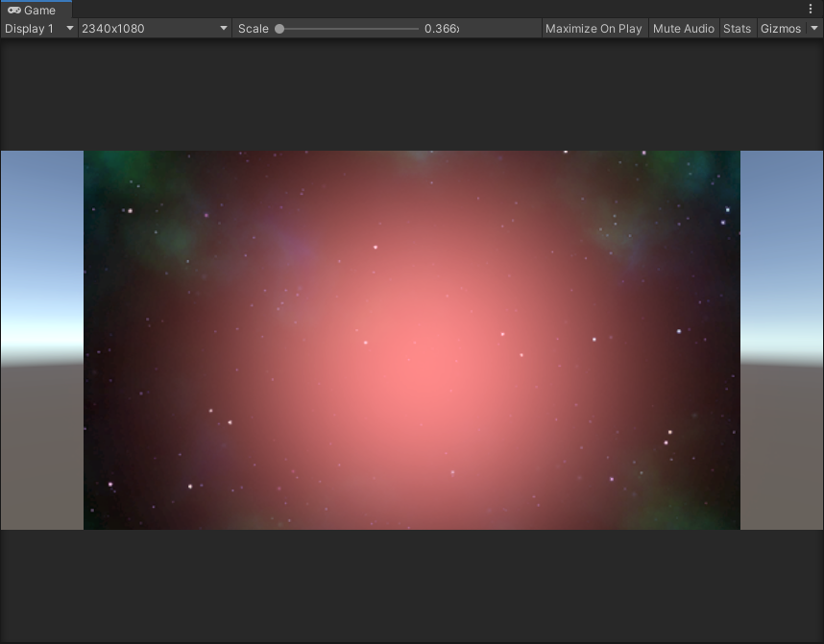The image size is (824, 644).
Task: Toggle Mute Audio
Action: coord(683,29)
